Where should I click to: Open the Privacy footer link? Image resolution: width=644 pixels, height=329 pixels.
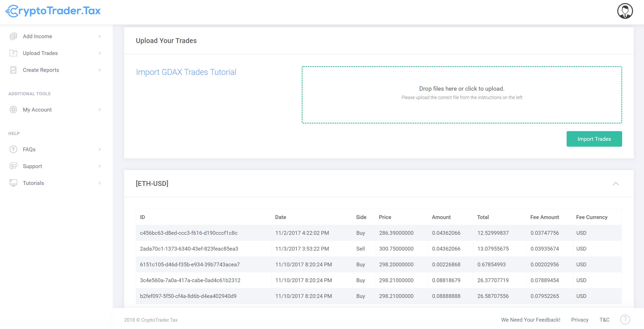pyautogui.click(x=580, y=320)
